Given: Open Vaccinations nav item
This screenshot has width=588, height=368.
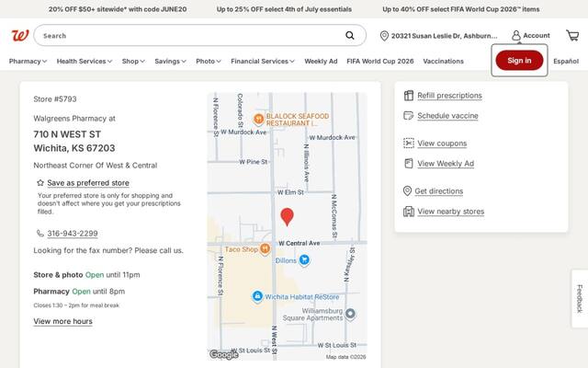Looking at the screenshot, I should pos(443,62).
